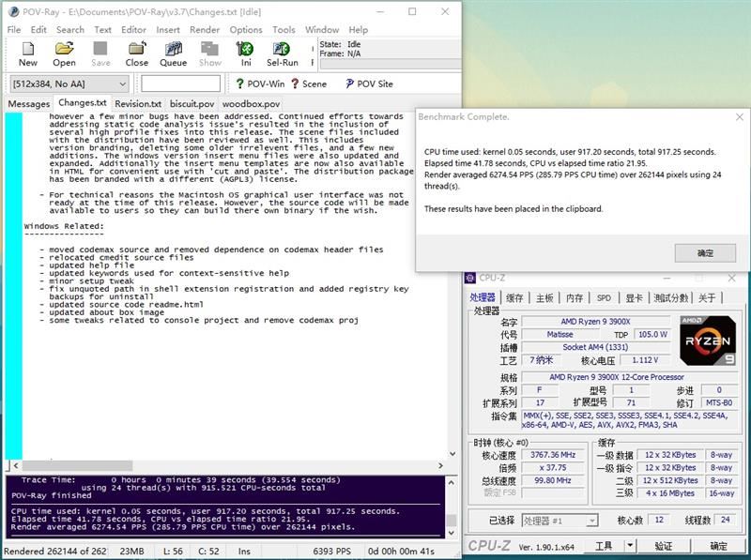Switch to CPU-Z 关于 tab

(x=707, y=297)
